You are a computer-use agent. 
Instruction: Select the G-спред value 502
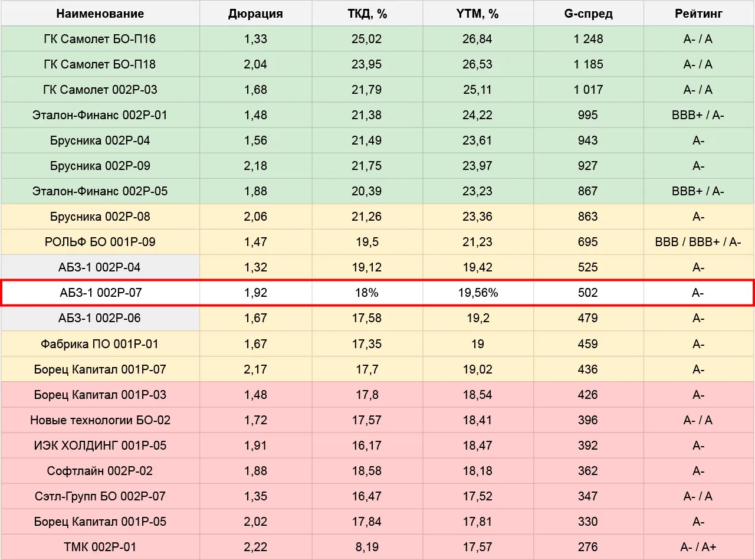click(589, 293)
